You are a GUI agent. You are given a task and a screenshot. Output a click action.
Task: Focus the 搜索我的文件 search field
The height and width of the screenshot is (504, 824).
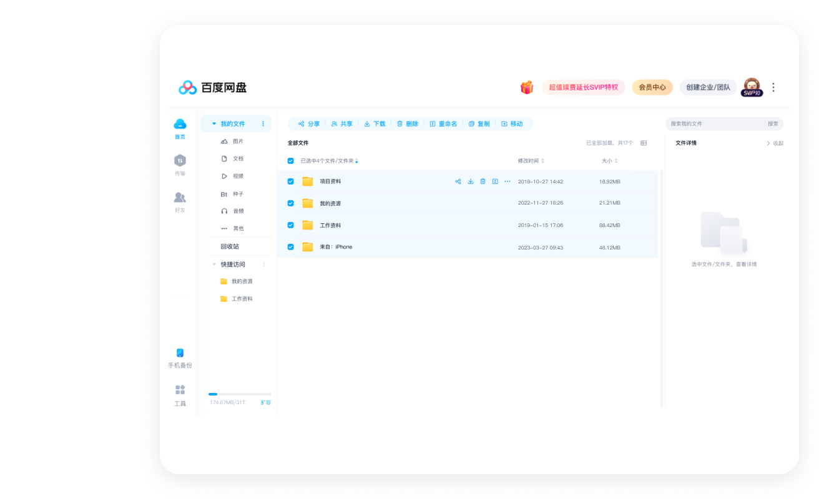click(x=715, y=124)
